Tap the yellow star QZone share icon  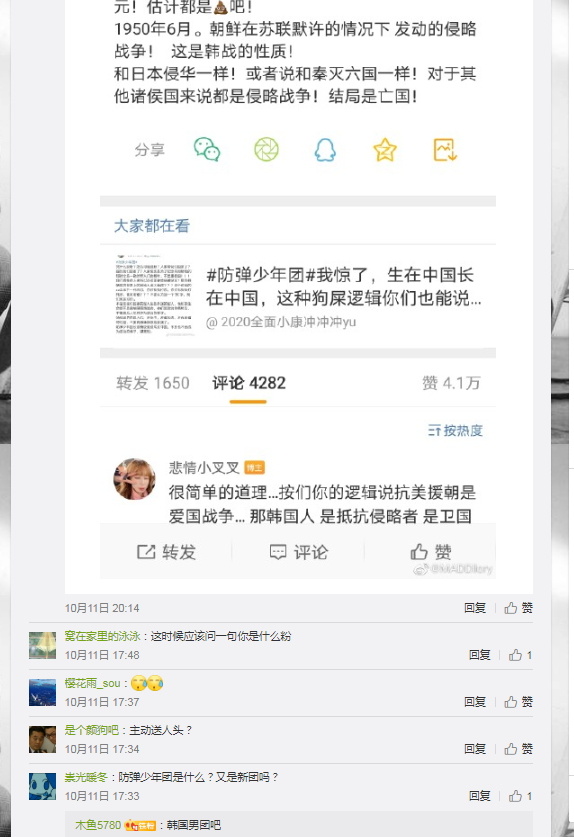(x=385, y=149)
